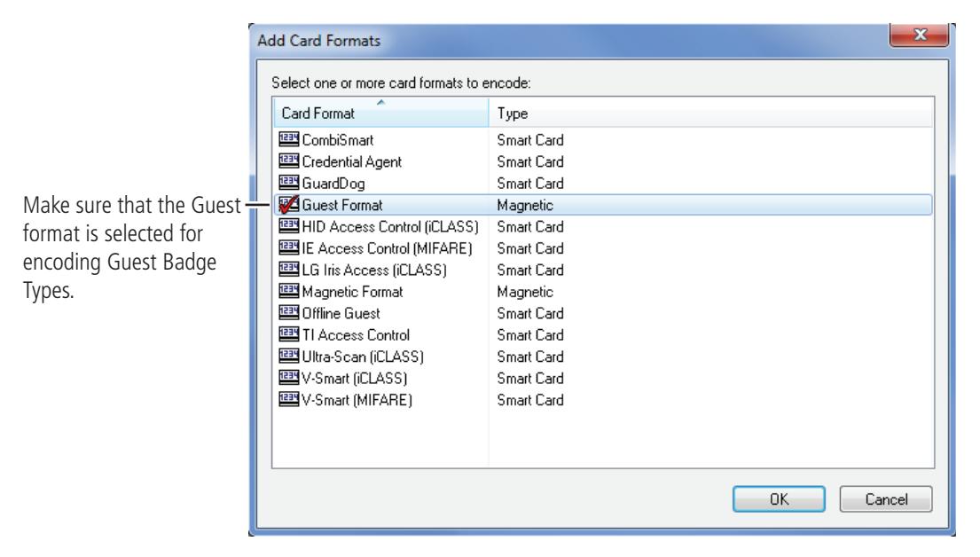Click the HID Access Control (iCLASS) icon
Screen dimensions: 980x557
coord(288,225)
